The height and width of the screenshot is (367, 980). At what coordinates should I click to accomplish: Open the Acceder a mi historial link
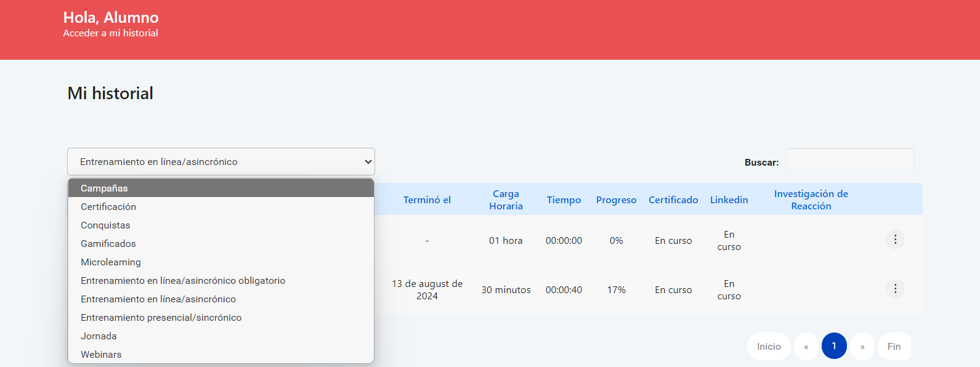click(110, 33)
